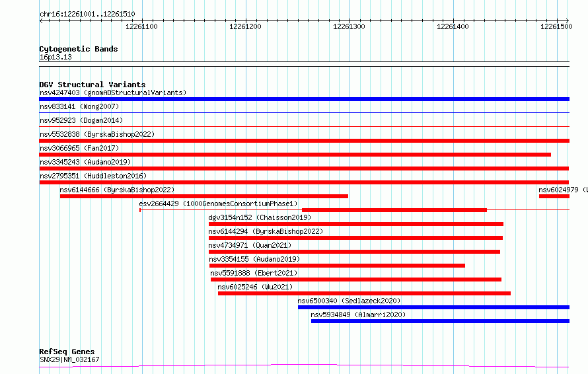Click the red nsv3066965 Fan2017 bar
Viewport: 588px width, 374px height.
[x=295, y=155]
